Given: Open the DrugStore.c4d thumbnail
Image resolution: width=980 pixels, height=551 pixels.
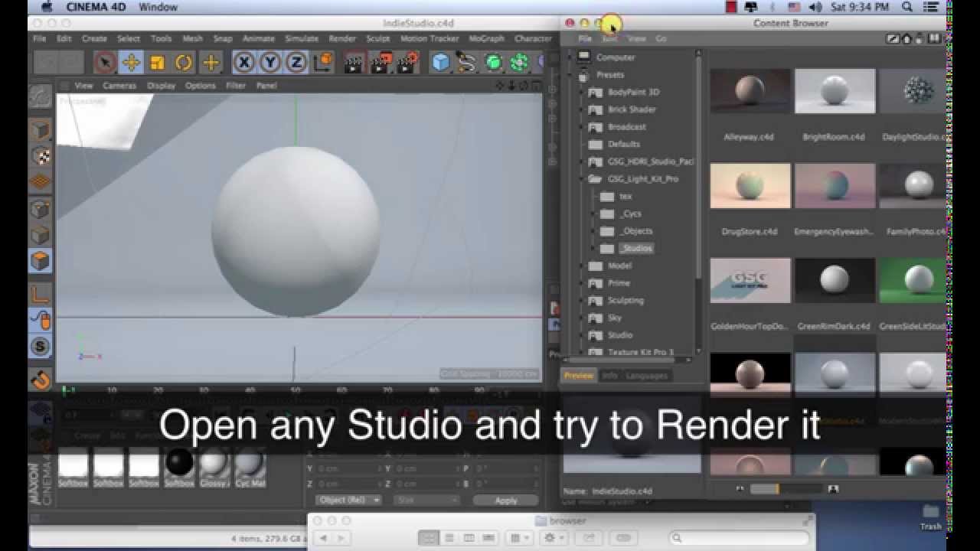Looking at the screenshot, I should click(x=750, y=186).
